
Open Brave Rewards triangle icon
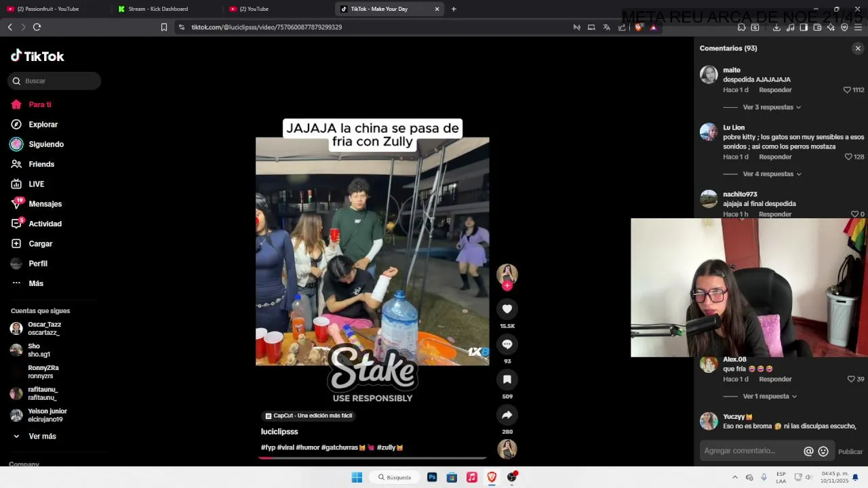pyautogui.click(x=653, y=27)
